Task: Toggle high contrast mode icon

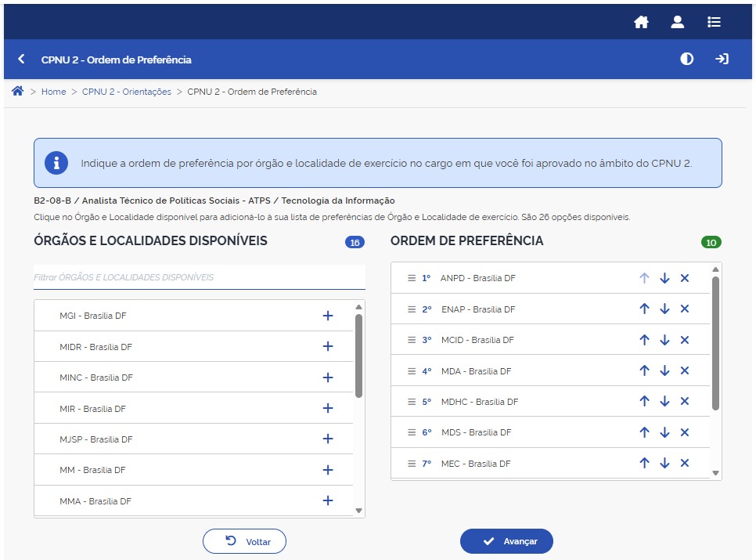Action: (x=686, y=59)
